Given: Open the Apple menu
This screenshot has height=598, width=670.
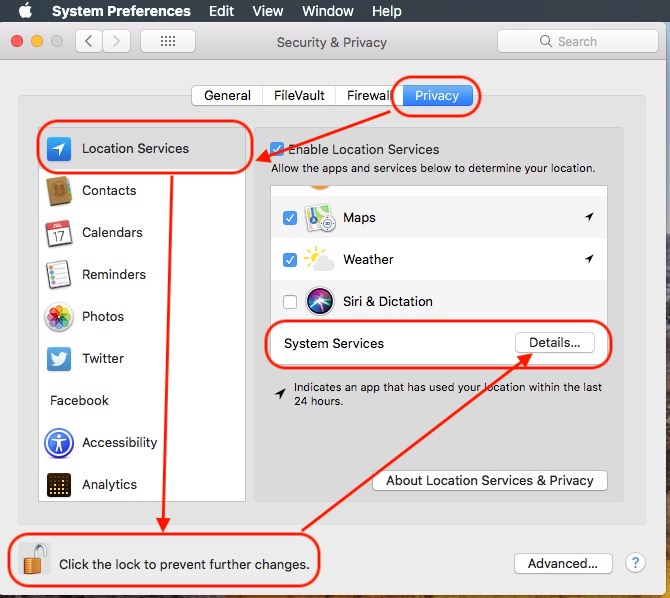Looking at the screenshot, I should coord(25,10).
